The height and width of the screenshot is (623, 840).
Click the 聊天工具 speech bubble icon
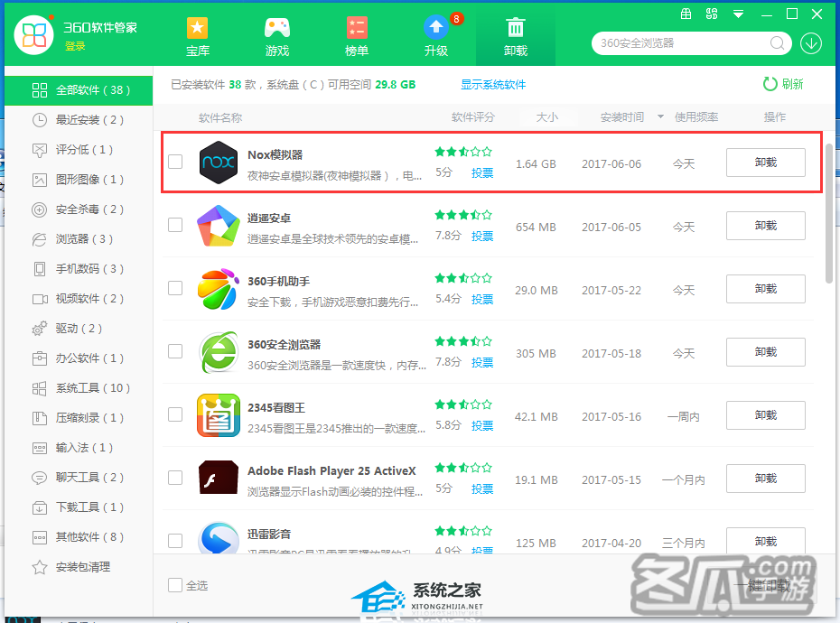(40, 478)
